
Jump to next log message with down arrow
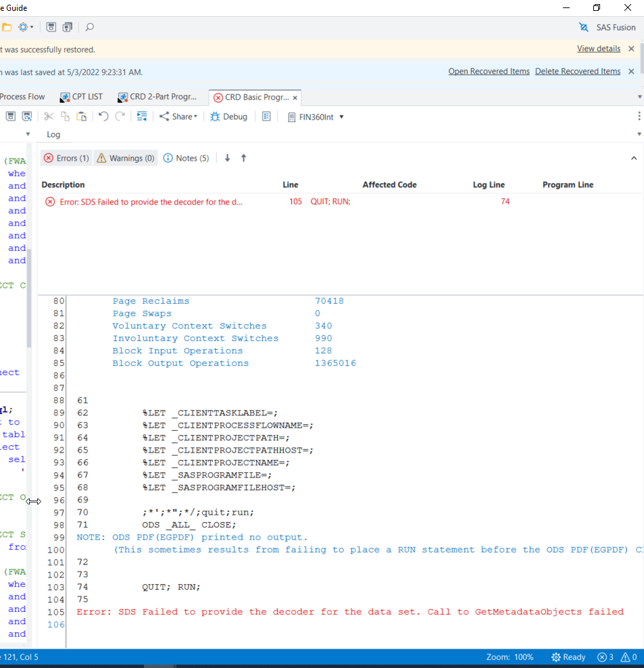[x=228, y=158]
